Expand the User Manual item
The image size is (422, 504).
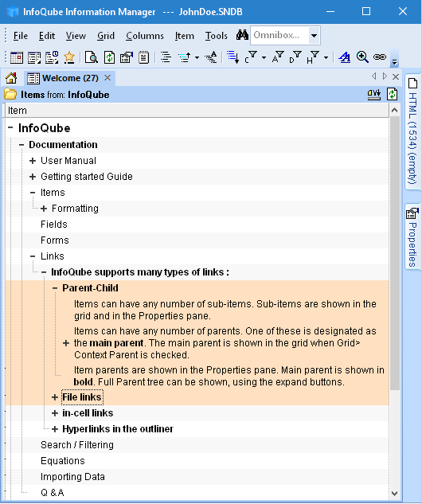[x=33, y=161]
